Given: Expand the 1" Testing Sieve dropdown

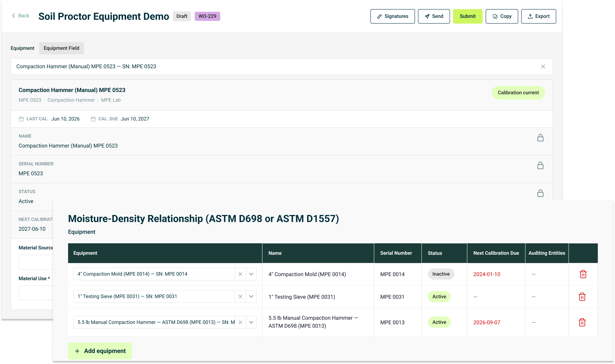Looking at the screenshot, I should tap(251, 296).
